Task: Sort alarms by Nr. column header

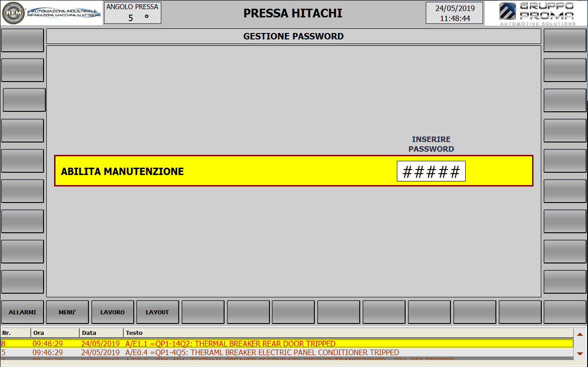Action: tap(16, 333)
